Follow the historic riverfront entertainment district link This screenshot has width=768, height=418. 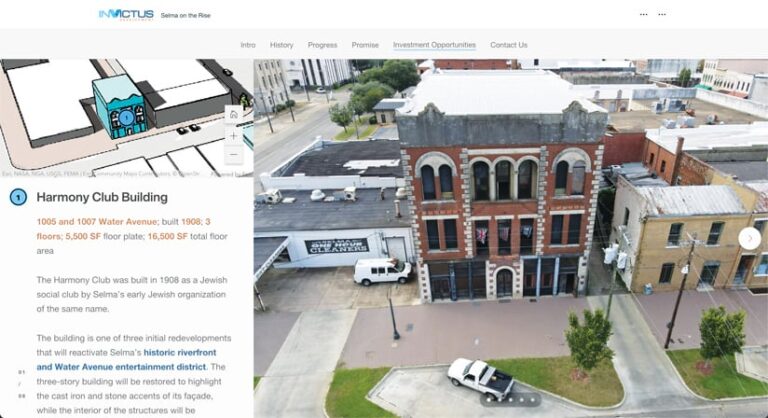[x=126, y=360]
